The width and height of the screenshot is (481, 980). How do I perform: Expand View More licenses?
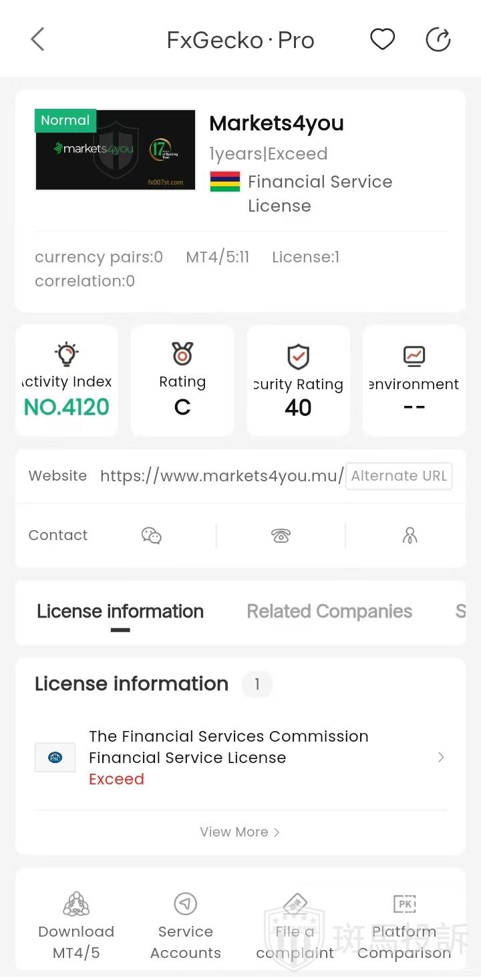pyautogui.click(x=240, y=832)
